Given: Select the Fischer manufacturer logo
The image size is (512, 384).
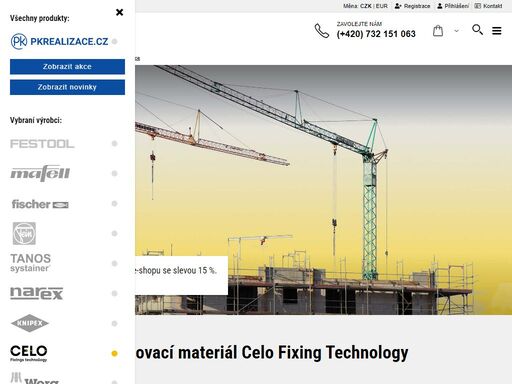Looking at the screenshot, I should (40, 204).
